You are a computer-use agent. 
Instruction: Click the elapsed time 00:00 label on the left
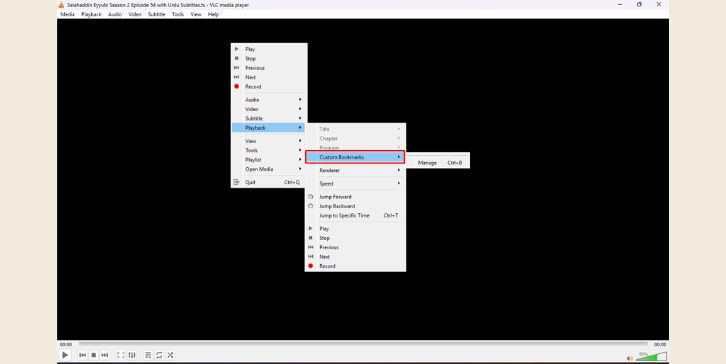pos(66,345)
